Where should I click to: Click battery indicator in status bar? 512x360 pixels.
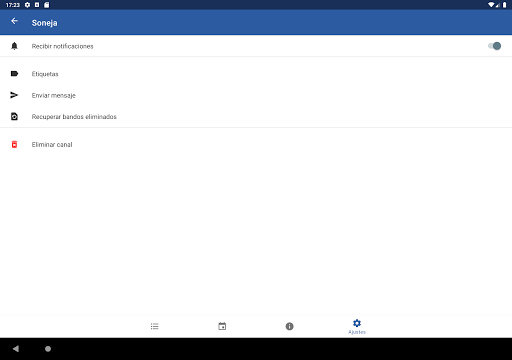[x=505, y=5]
